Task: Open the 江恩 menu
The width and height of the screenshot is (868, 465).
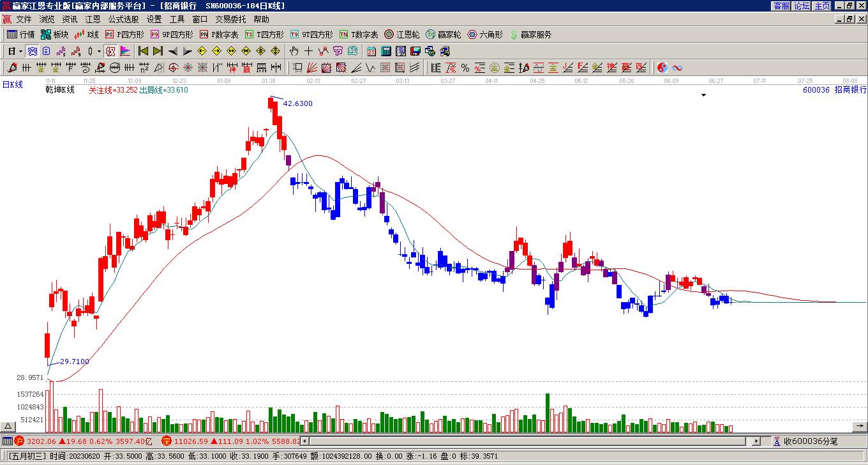Action: pos(93,19)
